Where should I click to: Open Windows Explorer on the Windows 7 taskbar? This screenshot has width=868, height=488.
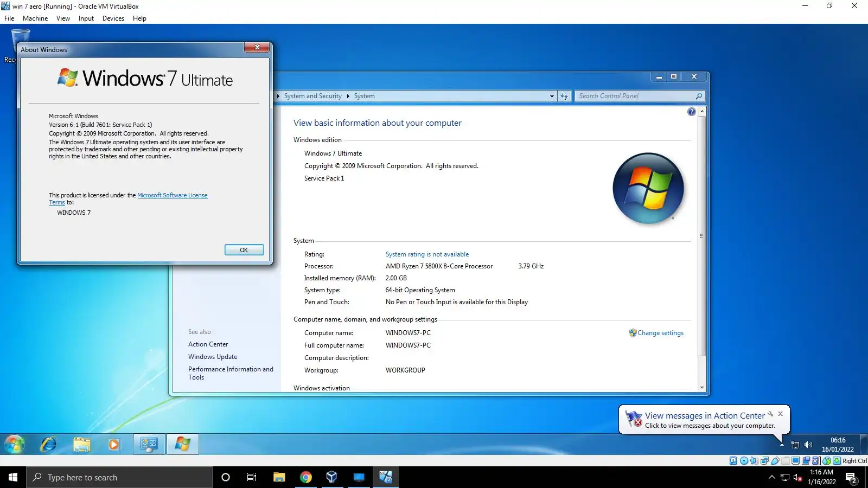point(81,444)
